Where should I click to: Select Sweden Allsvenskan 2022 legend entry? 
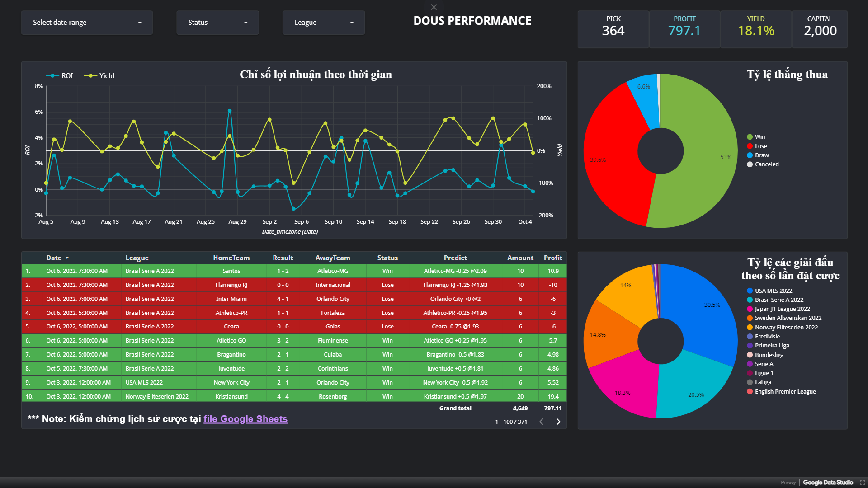coord(784,318)
